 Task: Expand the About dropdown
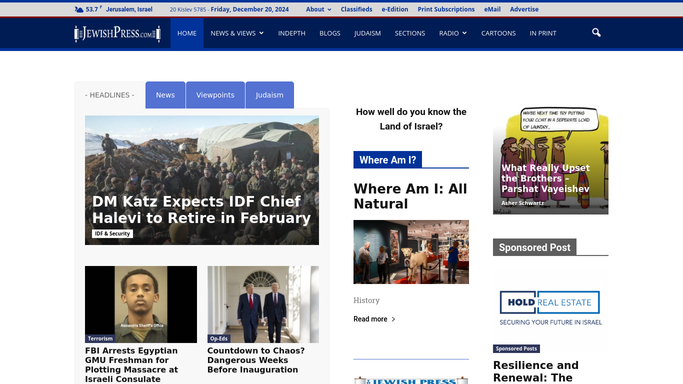318,9
